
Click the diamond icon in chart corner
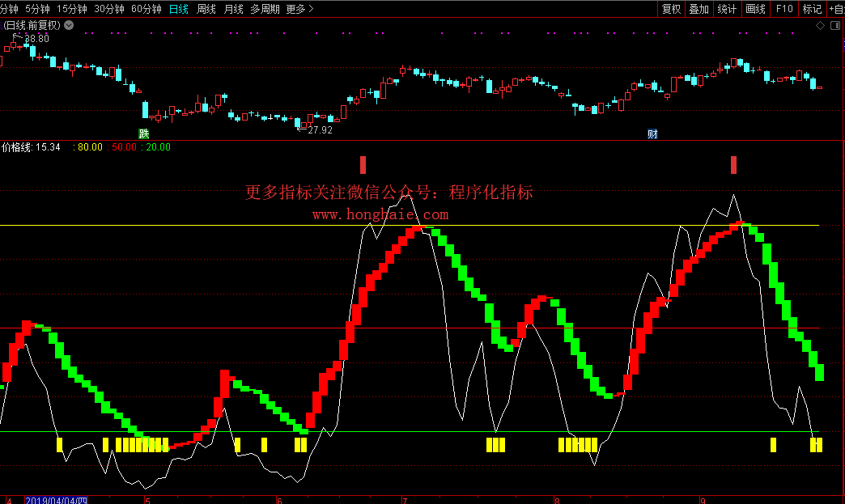[x=821, y=26]
